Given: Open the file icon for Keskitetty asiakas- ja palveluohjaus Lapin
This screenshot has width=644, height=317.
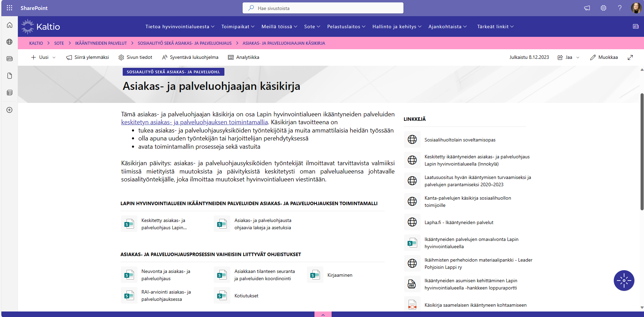Looking at the screenshot, I should (x=129, y=224).
